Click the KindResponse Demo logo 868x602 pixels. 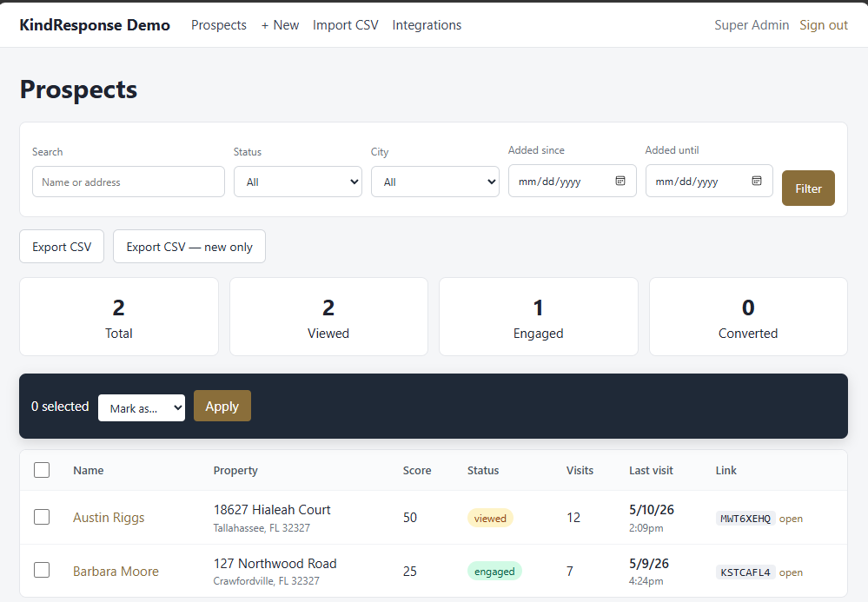click(95, 25)
